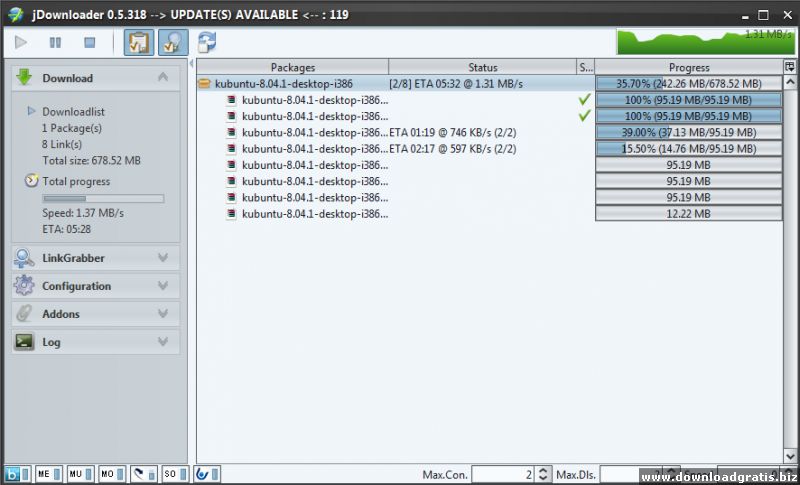Toggle the magnifier checkmark toolbar button
The image size is (800, 485).
click(x=173, y=42)
